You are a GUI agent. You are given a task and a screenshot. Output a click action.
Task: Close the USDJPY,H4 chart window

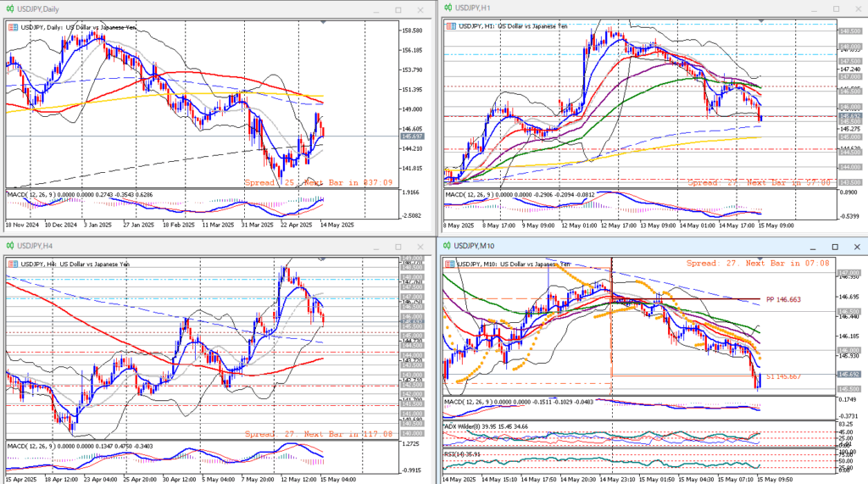click(420, 247)
